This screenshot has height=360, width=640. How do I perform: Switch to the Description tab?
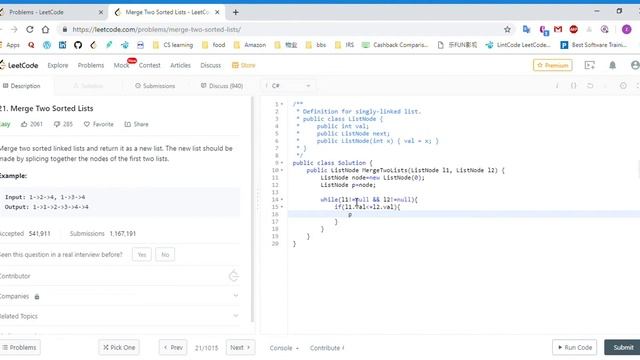tap(22, 86)
